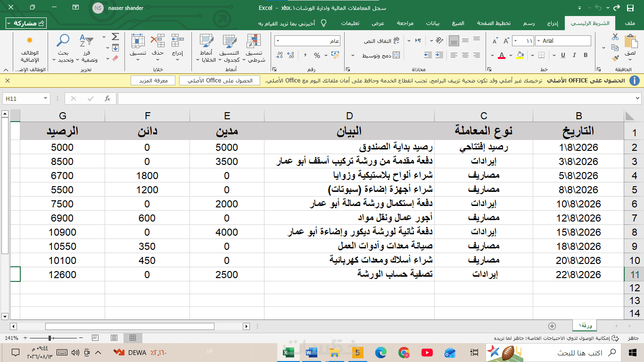Toggle bottom vertical alignment
The image size is (644, 362).
(x=454, y=41)
